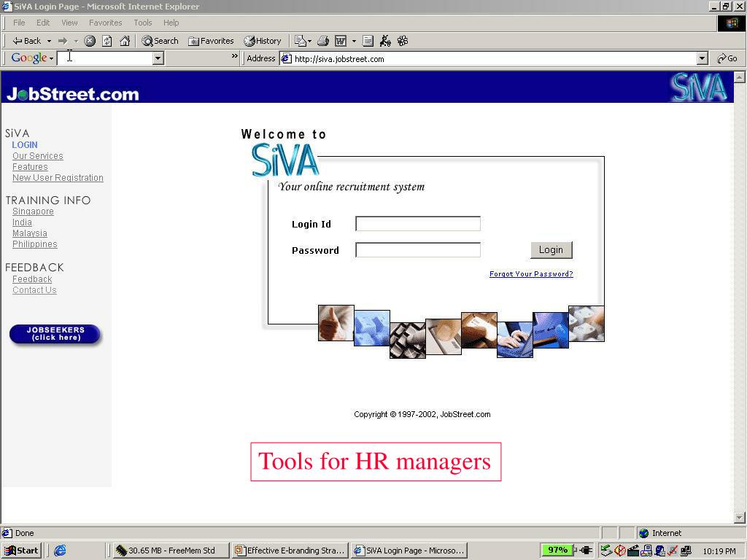Open the History toolbar button
This screenshot has width=747, height=560.
pos(263,41)
